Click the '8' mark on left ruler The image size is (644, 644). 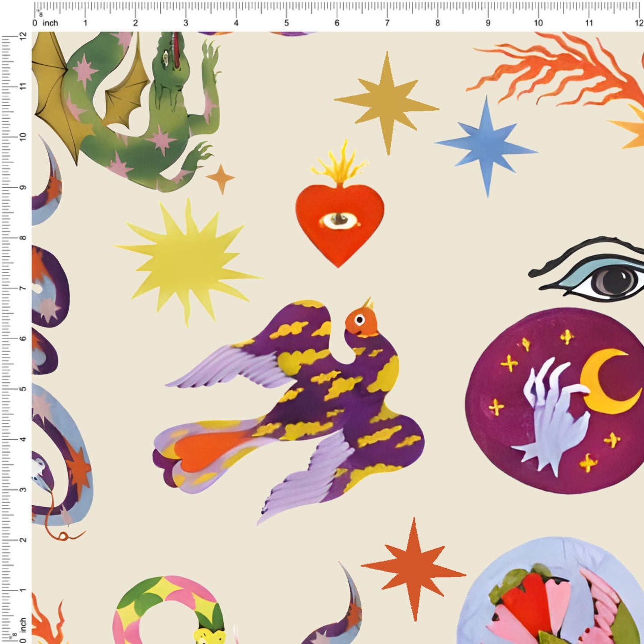(23, 238)
